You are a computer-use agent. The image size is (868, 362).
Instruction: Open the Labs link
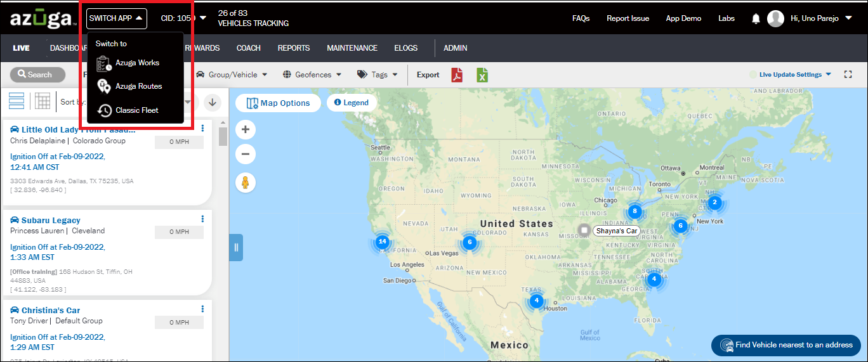coord(727,18)
